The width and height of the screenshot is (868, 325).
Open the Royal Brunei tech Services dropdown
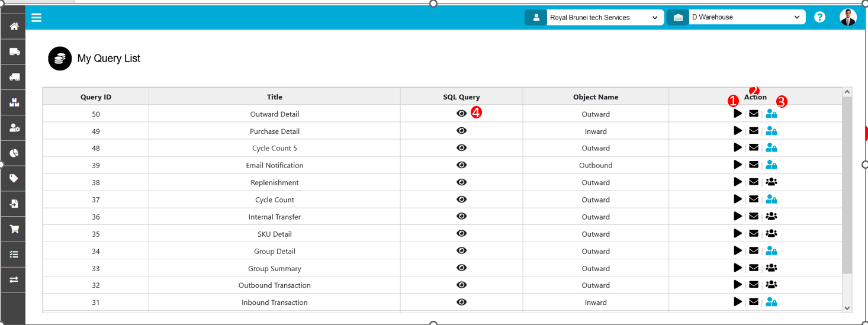pyautogui.click(x=603, y=18)
